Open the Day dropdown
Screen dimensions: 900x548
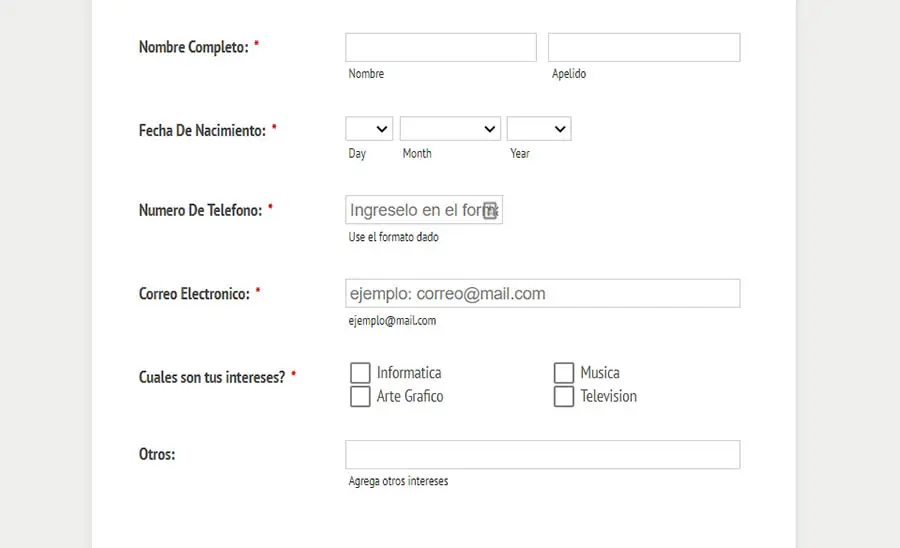tap(369, 129)
